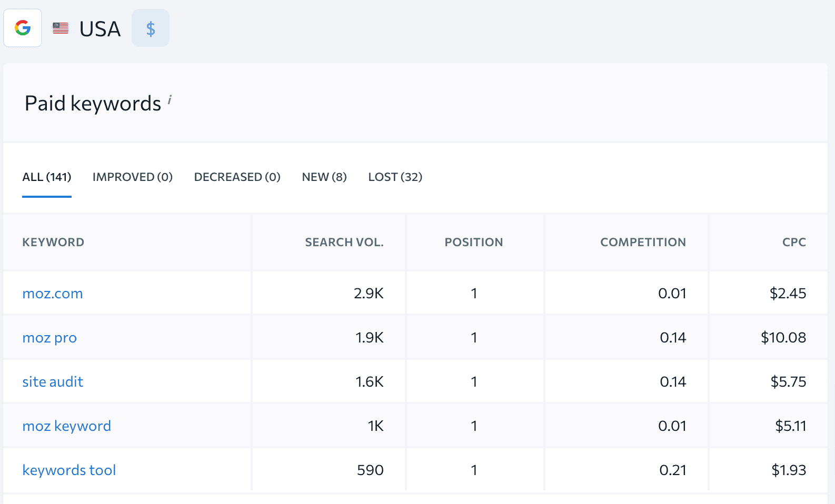
Task: Click the KEYWORD column header
Action: click(53, 242)
